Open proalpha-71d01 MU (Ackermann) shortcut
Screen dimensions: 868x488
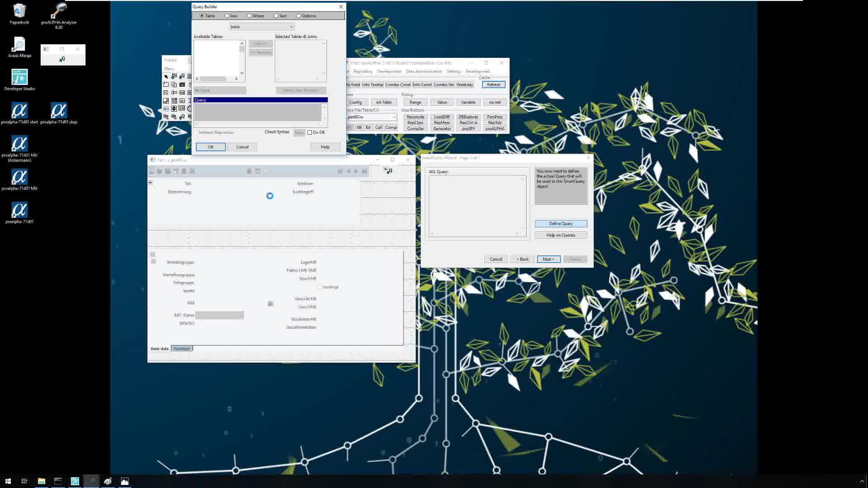tap(19, 149)
